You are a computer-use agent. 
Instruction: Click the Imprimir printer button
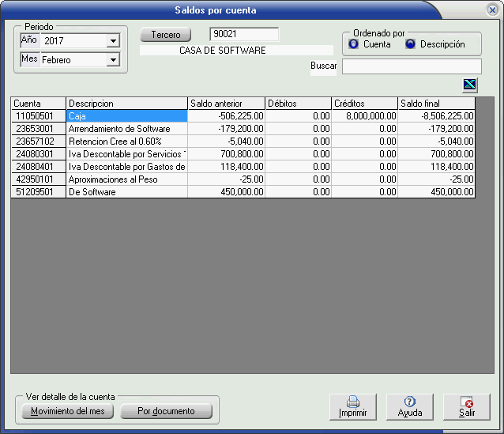[x=352, y=406]
